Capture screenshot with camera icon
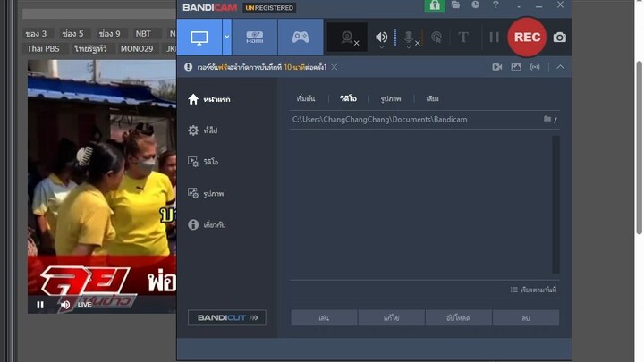This screenshot has width=644, height=362. tap(559, 38)
